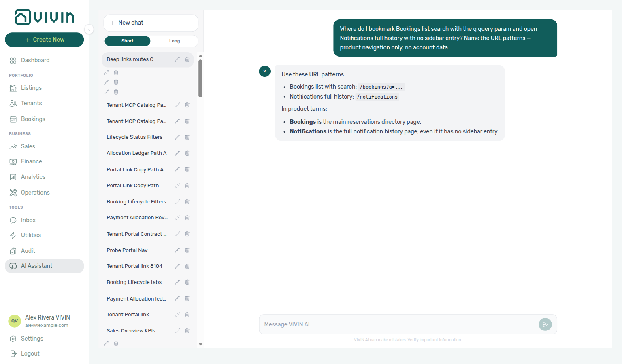622x364 pixels.
Task: Open the Lifecycle Status Filters chat
Action: [134, 137]
